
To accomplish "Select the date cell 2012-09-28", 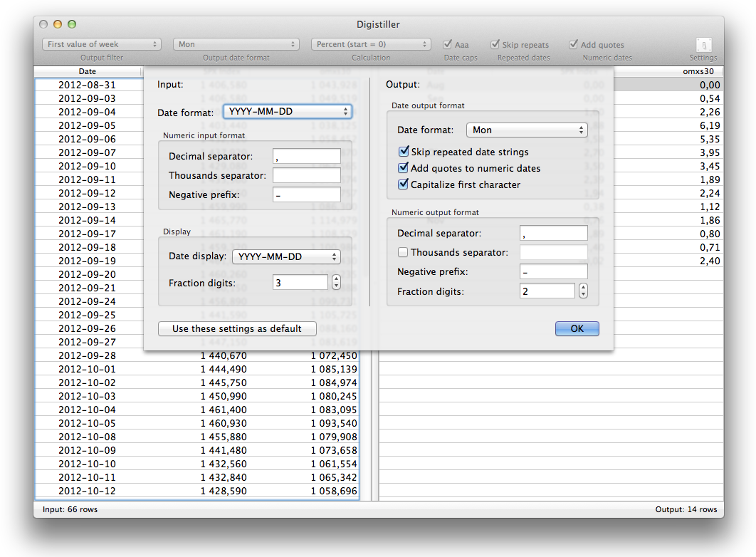I will pyautogui.click(x=88, y=355).
